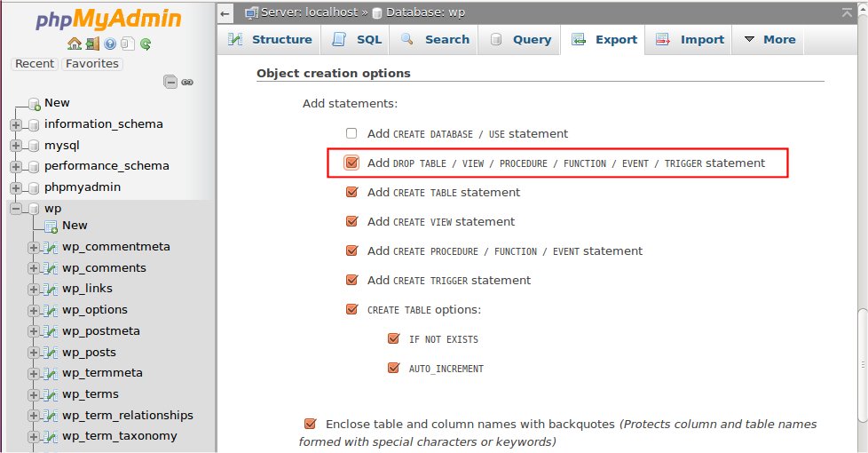Click the Home icon under phpMyAdmin logo

coord(75,44)
